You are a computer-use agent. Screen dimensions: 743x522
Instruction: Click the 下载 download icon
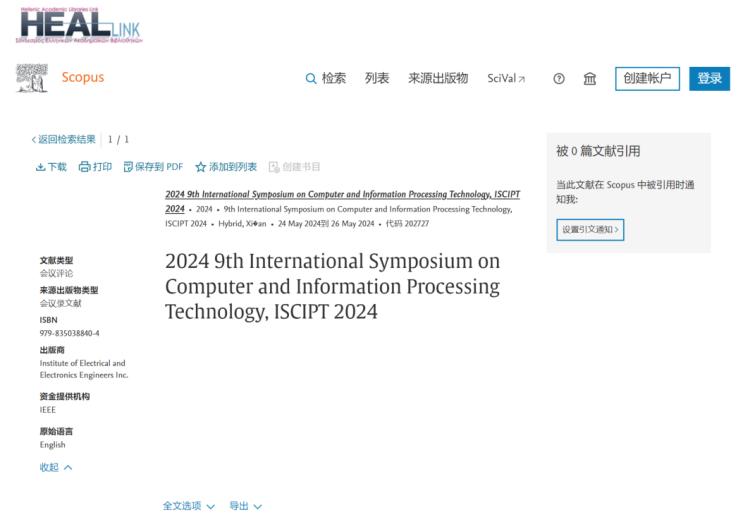coord(41,167)
